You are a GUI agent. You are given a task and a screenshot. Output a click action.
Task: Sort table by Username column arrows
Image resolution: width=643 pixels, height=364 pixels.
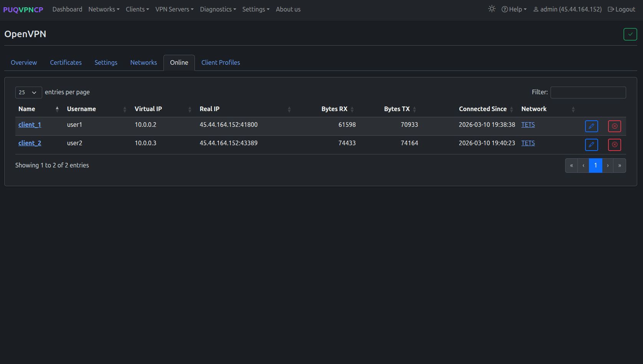tap(125, 109)
